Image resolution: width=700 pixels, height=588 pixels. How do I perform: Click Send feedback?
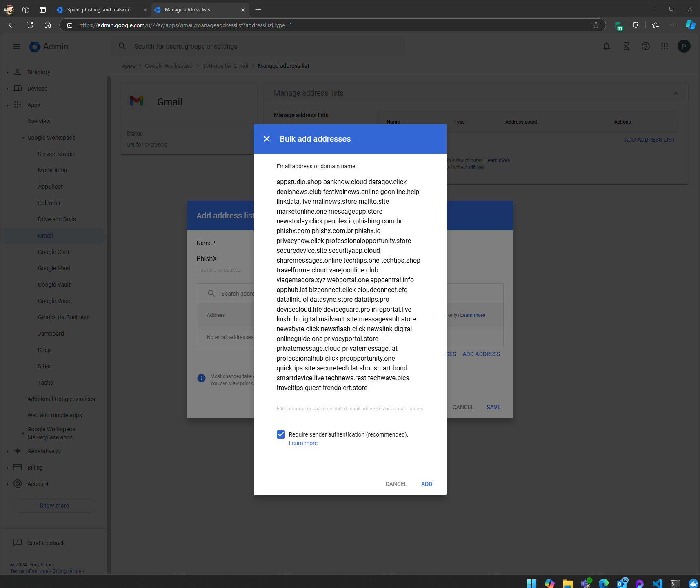(x=46, y=543)
